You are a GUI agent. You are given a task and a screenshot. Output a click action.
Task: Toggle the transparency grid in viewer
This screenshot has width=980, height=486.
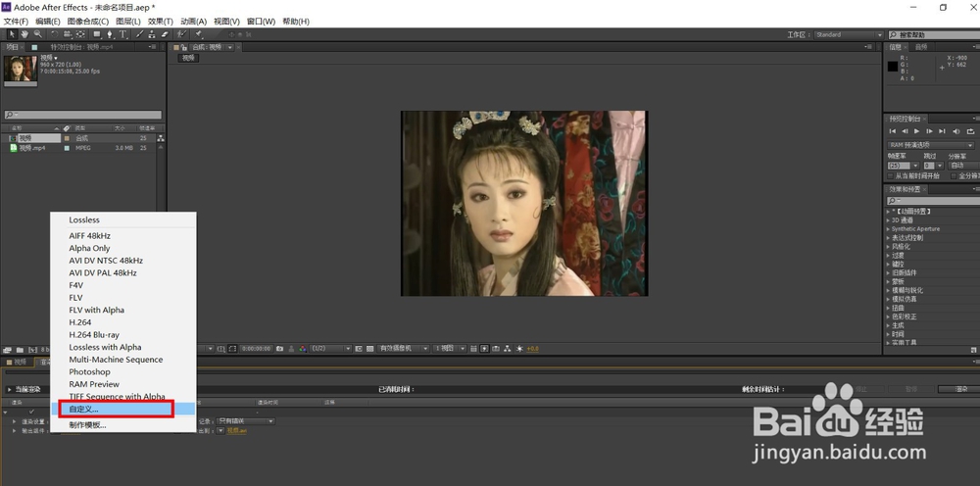(370, 349)
